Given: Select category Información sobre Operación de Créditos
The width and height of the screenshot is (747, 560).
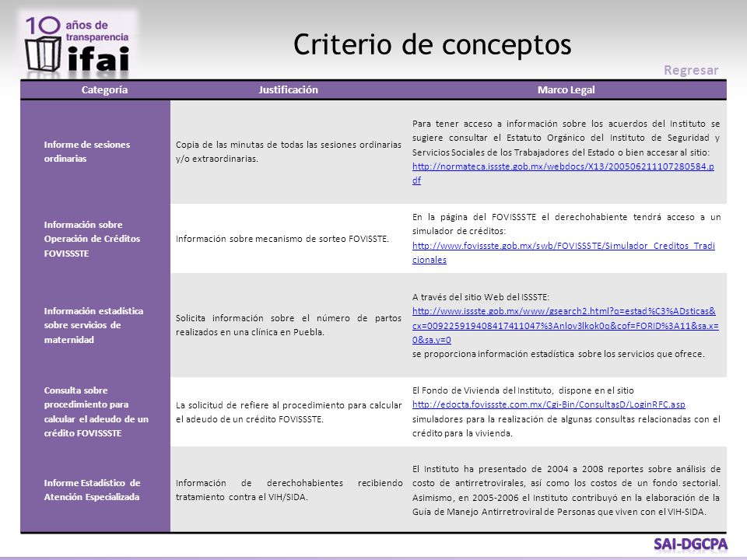Looking at the screenshot, I should (92, 239).
